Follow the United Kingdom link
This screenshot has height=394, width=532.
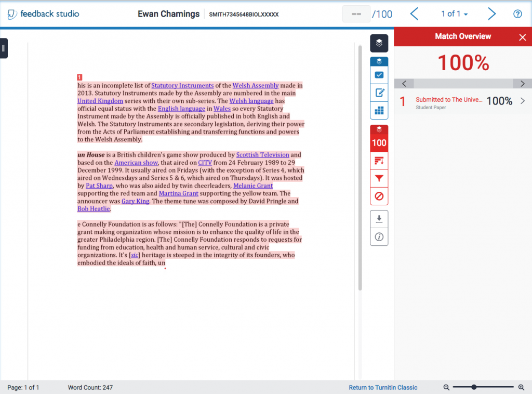click(x=100, y=101)
